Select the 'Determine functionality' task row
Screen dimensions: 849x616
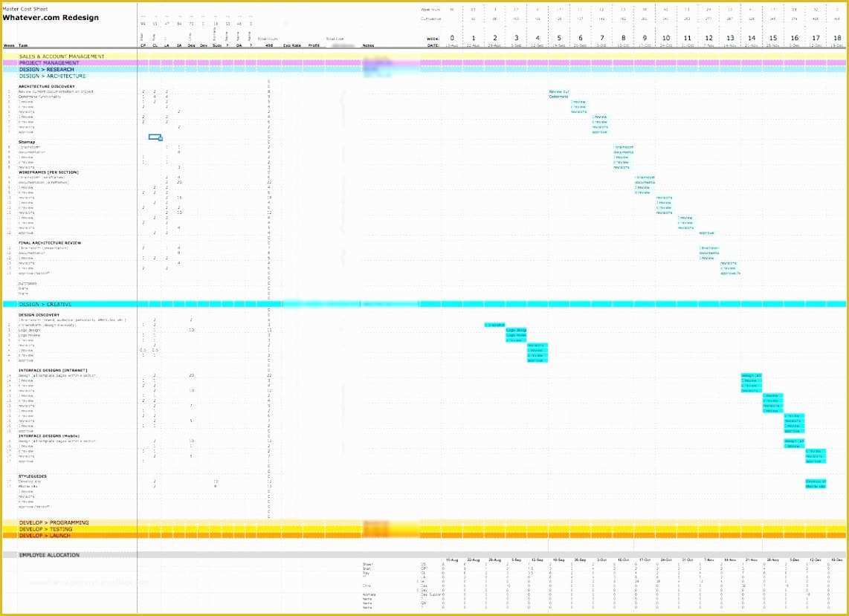coord(40,97)
